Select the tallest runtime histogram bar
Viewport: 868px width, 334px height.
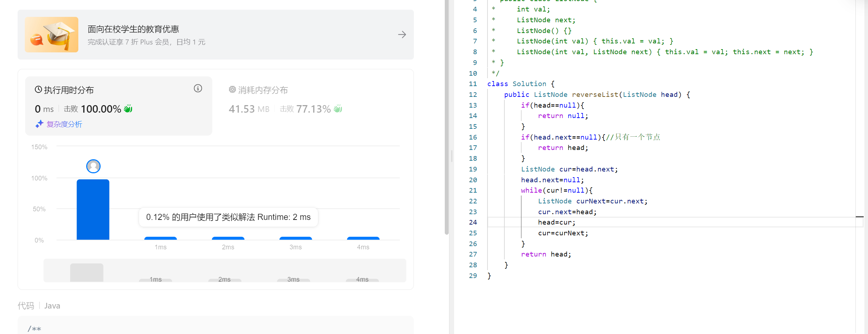pyautogui.click(x=93, y=208)
